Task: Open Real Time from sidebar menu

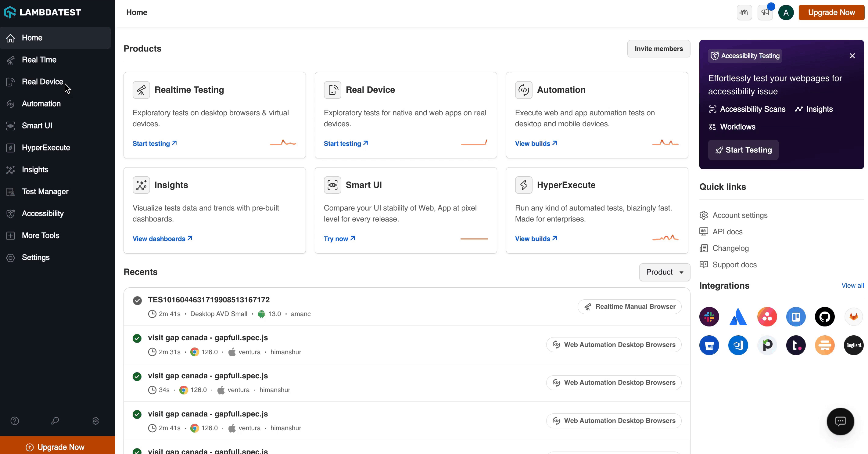Action: click(x=39, y=60)
